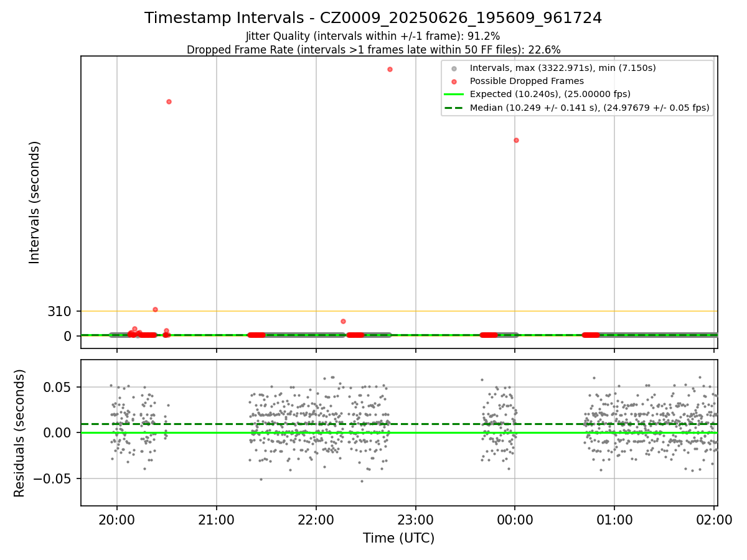Click the 02:00 time tick label
The width and height of the screenshot is (747, 560).
(x=715, y=520)
